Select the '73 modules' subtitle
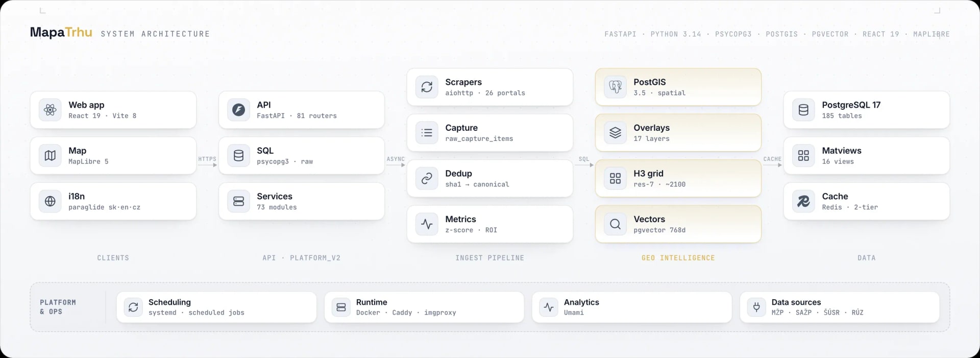 277,207
